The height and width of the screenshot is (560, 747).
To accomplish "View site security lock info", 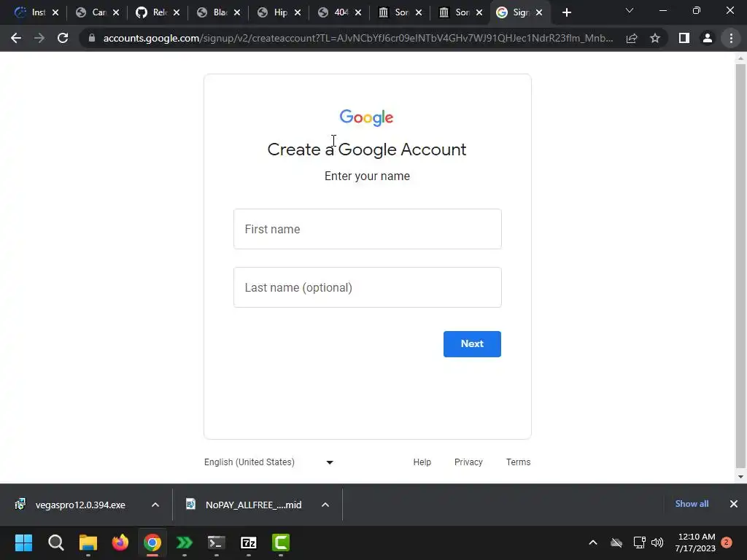I will click(x=92, y=38).
